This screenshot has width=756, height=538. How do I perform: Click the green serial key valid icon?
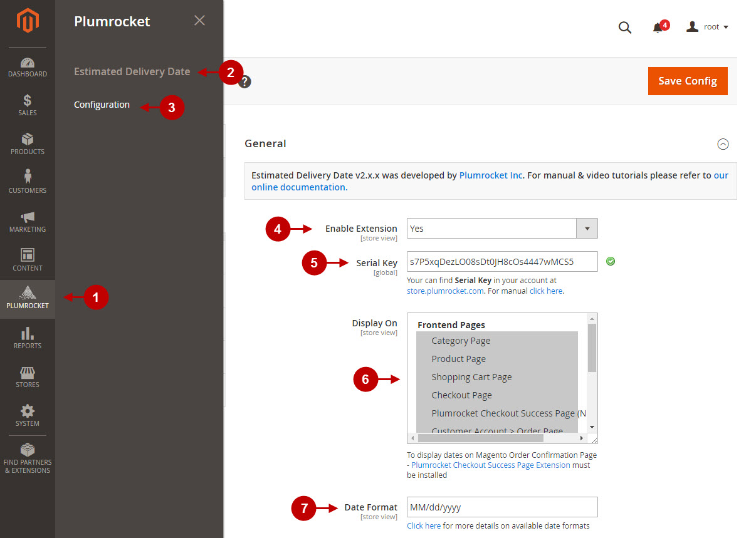611,261
